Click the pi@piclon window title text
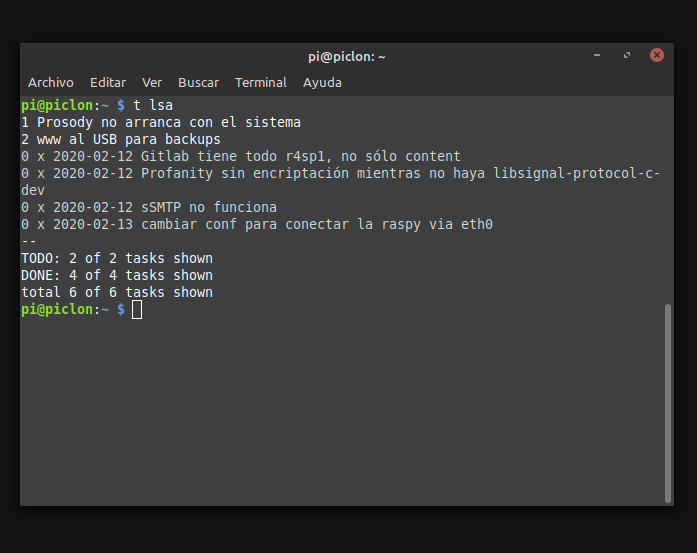 click(x=346, y=57)
